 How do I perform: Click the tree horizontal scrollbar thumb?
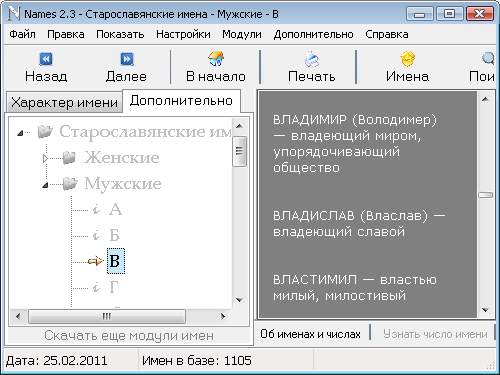pyautogui.click(x=107, y=316)
